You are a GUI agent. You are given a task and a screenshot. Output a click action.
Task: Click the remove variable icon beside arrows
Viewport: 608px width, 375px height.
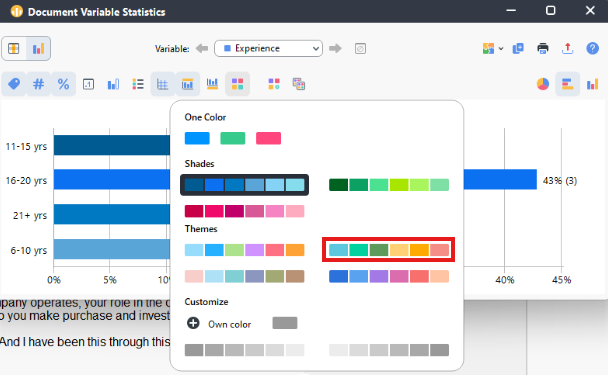pyautogui.click(x=360, y=48)
